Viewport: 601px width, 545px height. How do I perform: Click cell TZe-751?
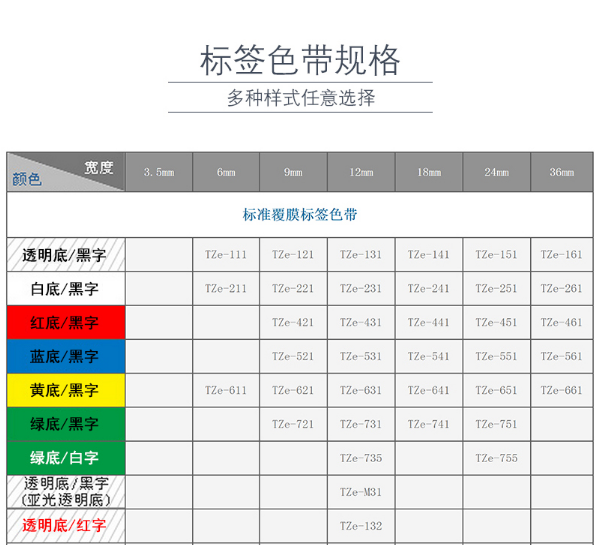(x=497, y=424)
